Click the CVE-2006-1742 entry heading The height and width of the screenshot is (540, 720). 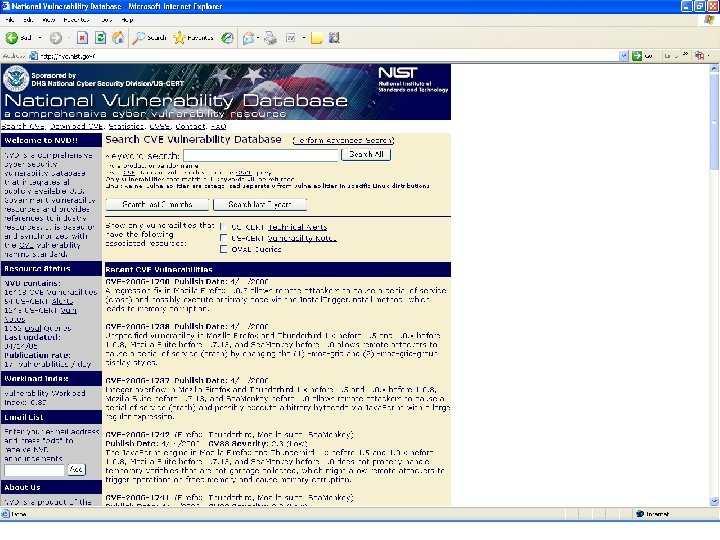(137, 434)
